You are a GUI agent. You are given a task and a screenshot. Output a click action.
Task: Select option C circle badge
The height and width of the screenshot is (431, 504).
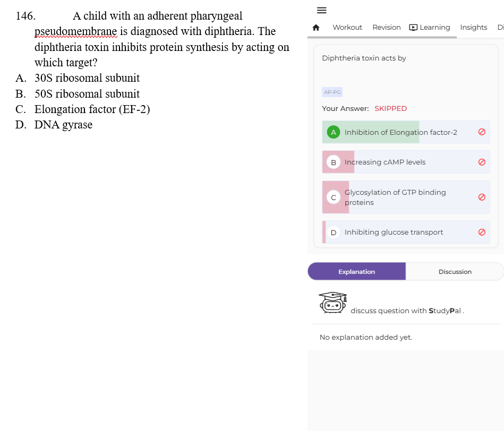(x=334, y=197)
